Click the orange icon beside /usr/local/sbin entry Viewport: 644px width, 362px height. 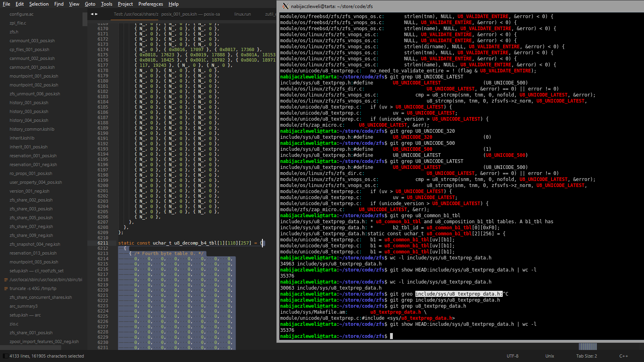(x=6, y=280)
